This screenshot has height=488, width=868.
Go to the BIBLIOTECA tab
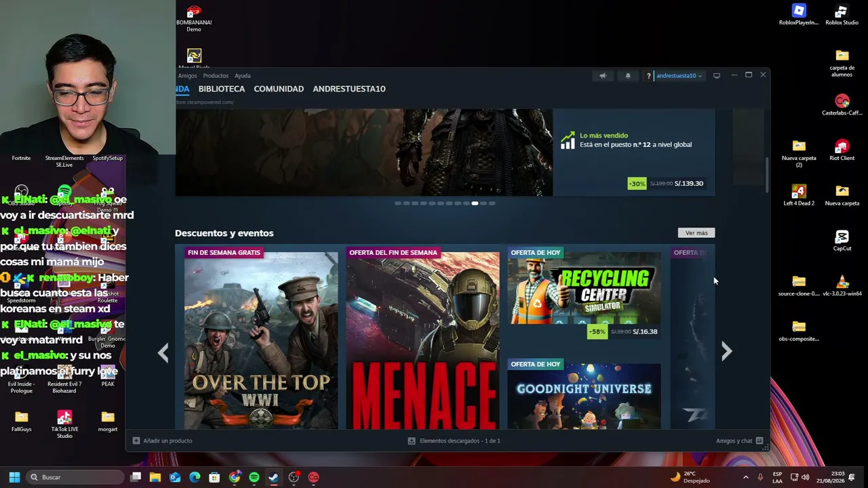[222, 89]
